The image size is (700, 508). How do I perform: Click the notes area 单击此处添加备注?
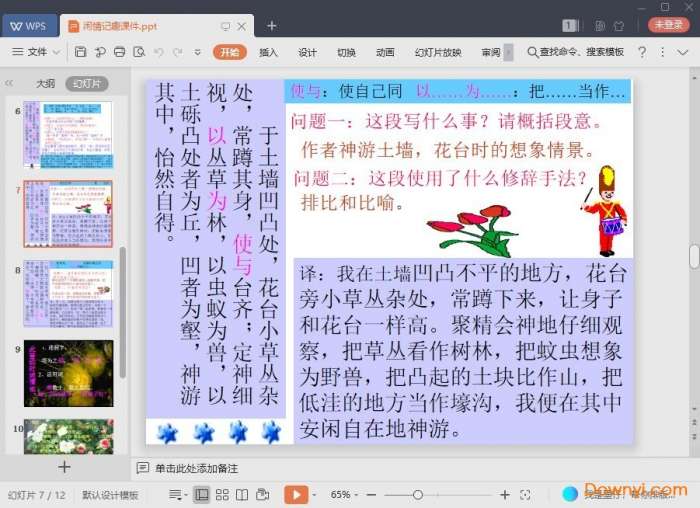pos(196,467)
